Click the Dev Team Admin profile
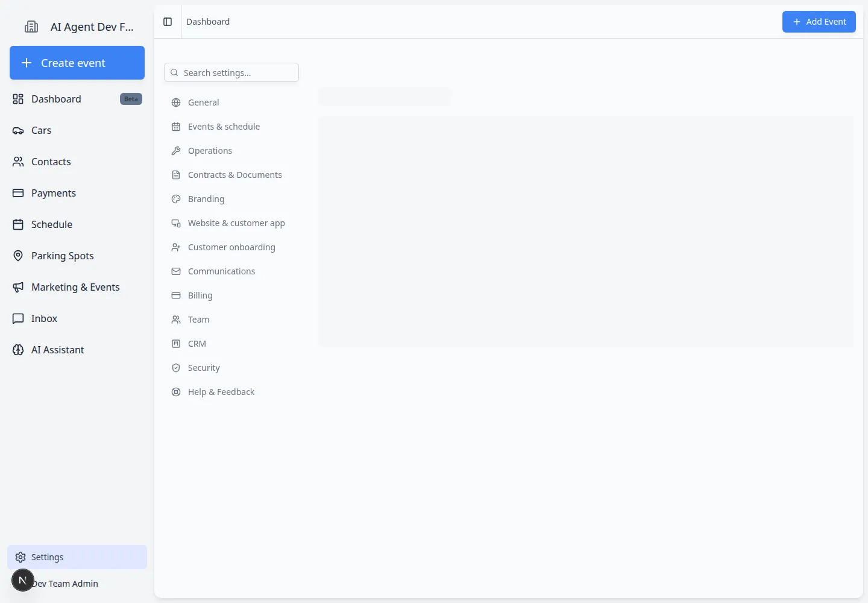The width and height of the screenshot is (868, 603). point(65,584)
